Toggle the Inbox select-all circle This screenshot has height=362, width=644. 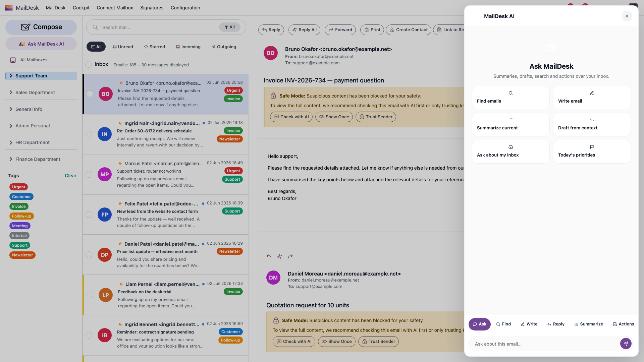[x=89, y=64]
